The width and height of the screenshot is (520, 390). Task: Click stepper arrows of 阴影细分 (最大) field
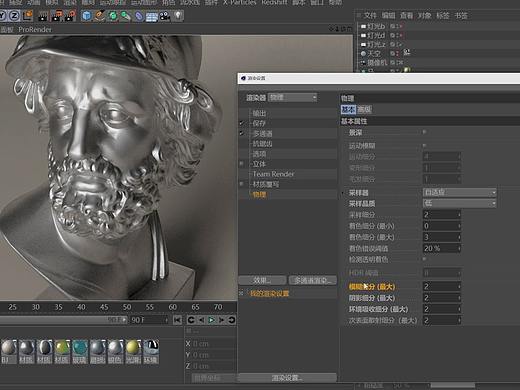pyautogui.click(x=459, y=298)
